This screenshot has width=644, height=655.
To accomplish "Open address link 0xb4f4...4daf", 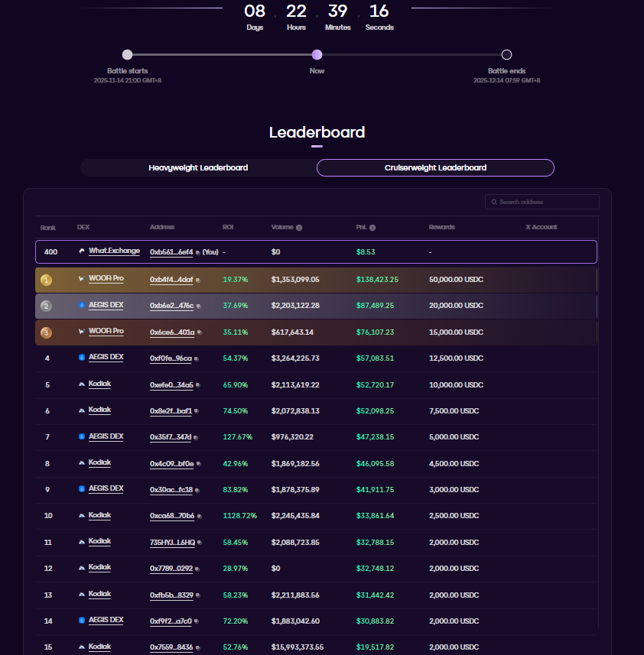I will tap(172, 280).
